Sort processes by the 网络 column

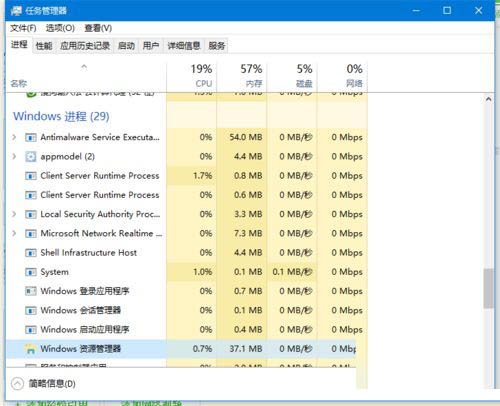342,76
